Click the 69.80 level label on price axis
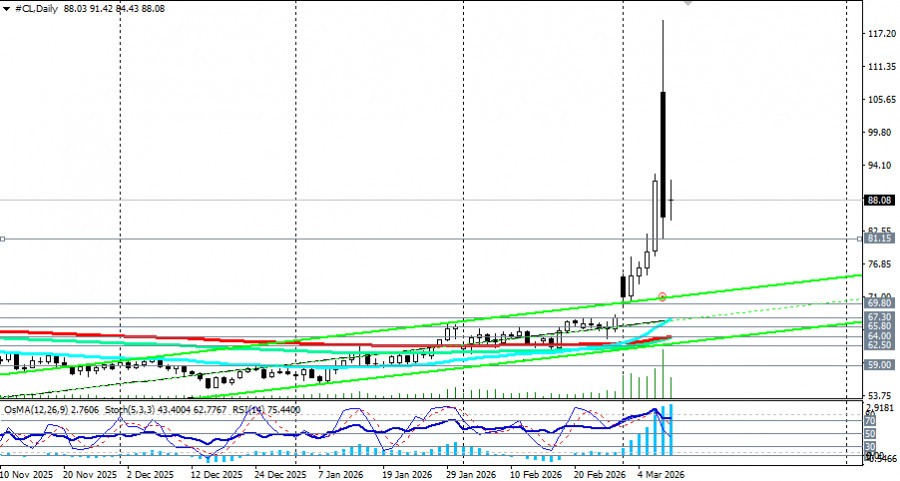This screenshot has width=900, height=481. 879,303
